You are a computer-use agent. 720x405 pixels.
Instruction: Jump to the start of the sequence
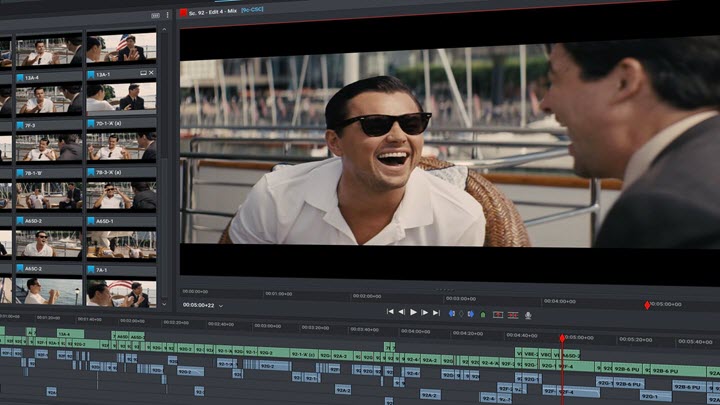(x=390, y=313)
